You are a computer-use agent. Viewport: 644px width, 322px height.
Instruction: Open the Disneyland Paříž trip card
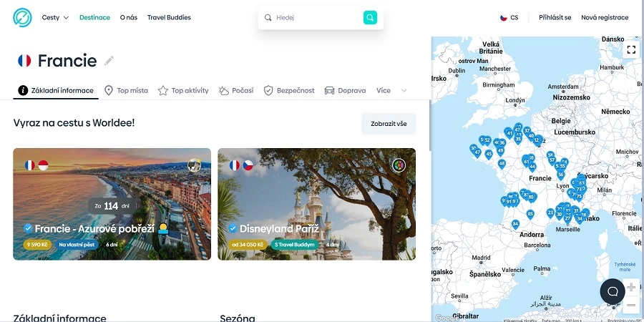point(317,204)
